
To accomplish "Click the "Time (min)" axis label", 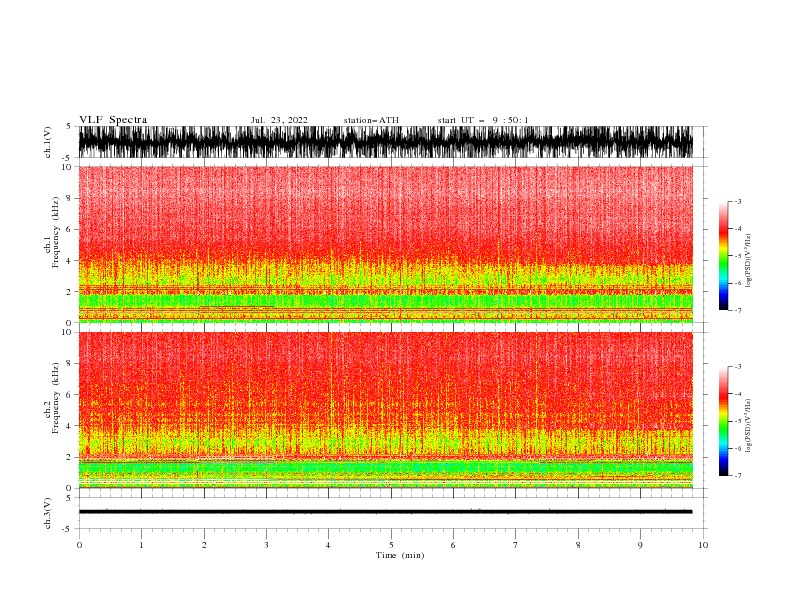I will click(400, 555).
